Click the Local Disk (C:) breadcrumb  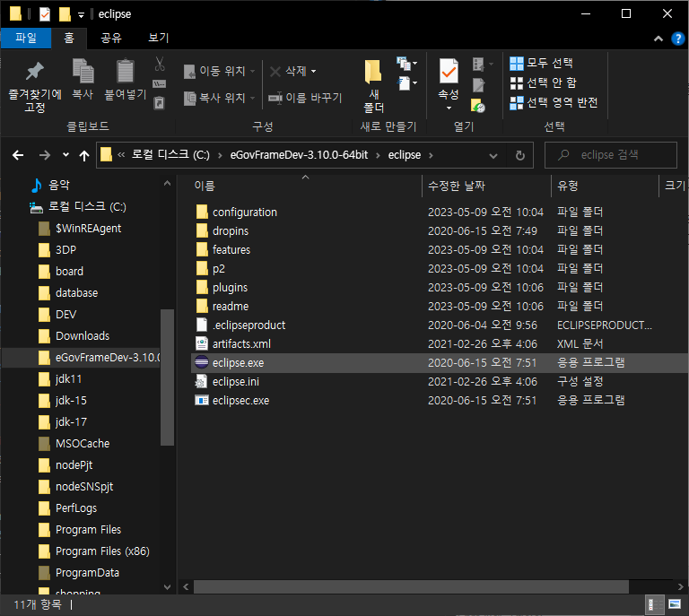[171, 155]
